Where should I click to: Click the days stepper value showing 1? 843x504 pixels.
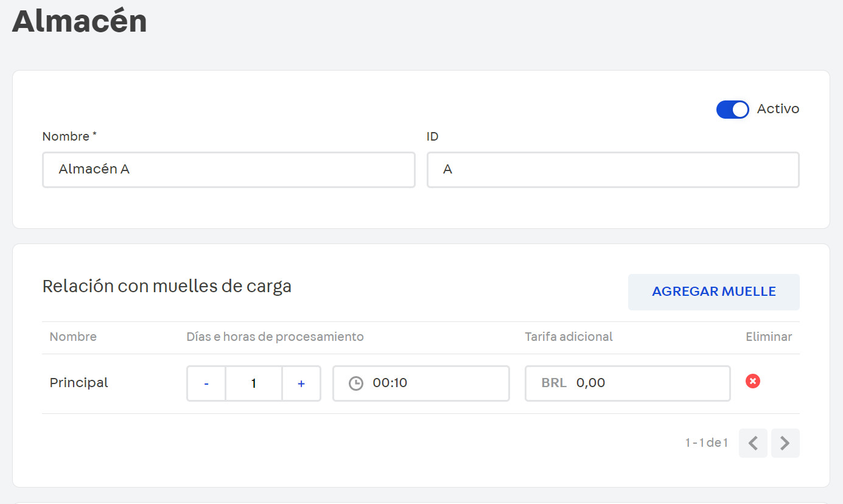point(254,383)
